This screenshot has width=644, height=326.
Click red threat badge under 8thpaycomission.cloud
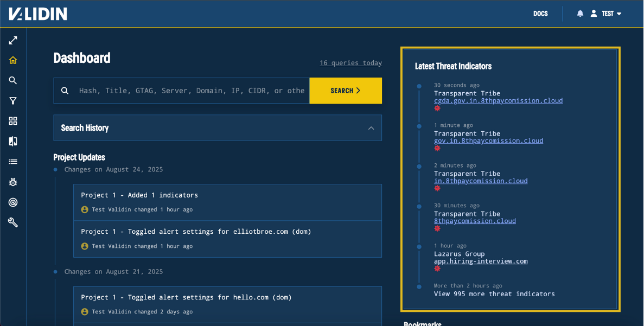point(437,228)
